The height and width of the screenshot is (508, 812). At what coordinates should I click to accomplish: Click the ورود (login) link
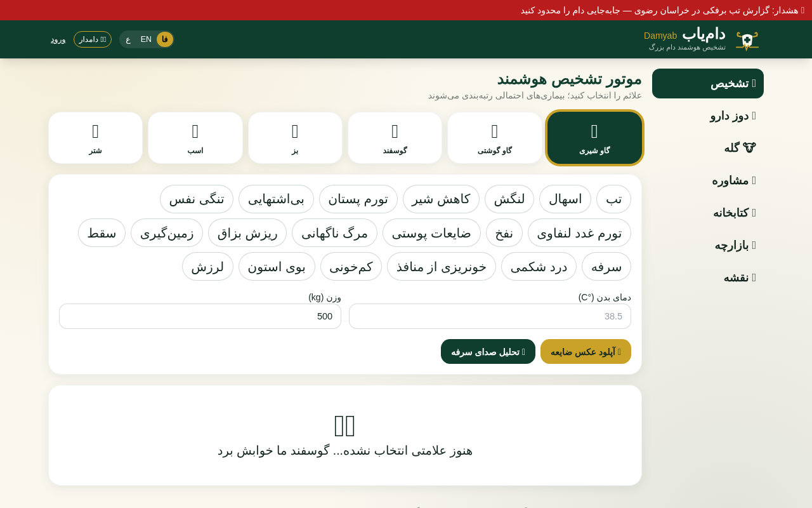(58, 39)
